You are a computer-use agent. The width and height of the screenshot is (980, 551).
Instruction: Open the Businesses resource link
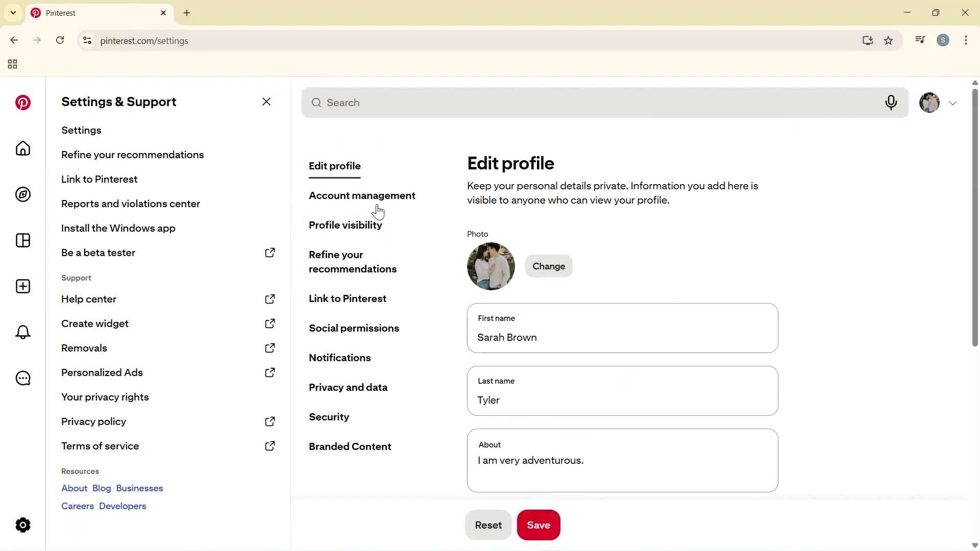(x=139, y=488)
